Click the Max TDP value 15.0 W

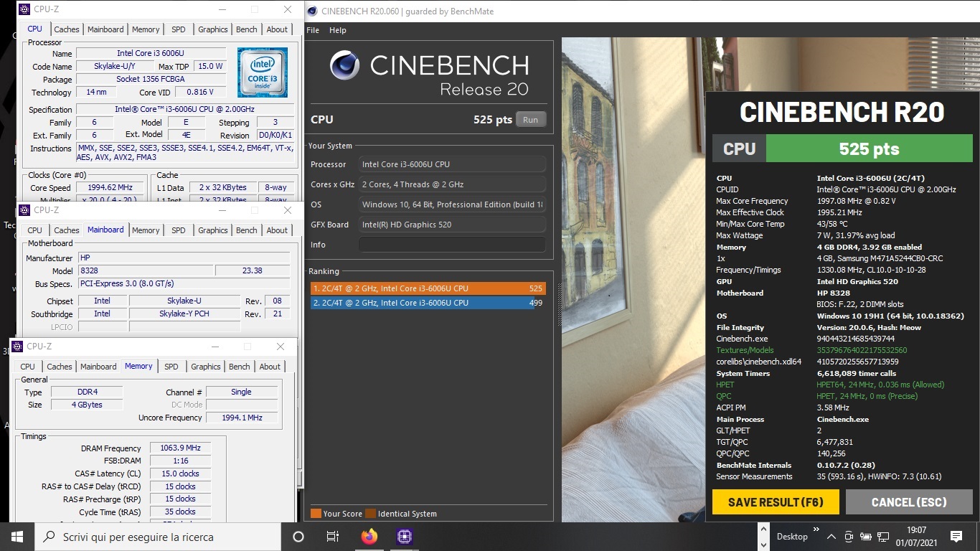point(211,66)
